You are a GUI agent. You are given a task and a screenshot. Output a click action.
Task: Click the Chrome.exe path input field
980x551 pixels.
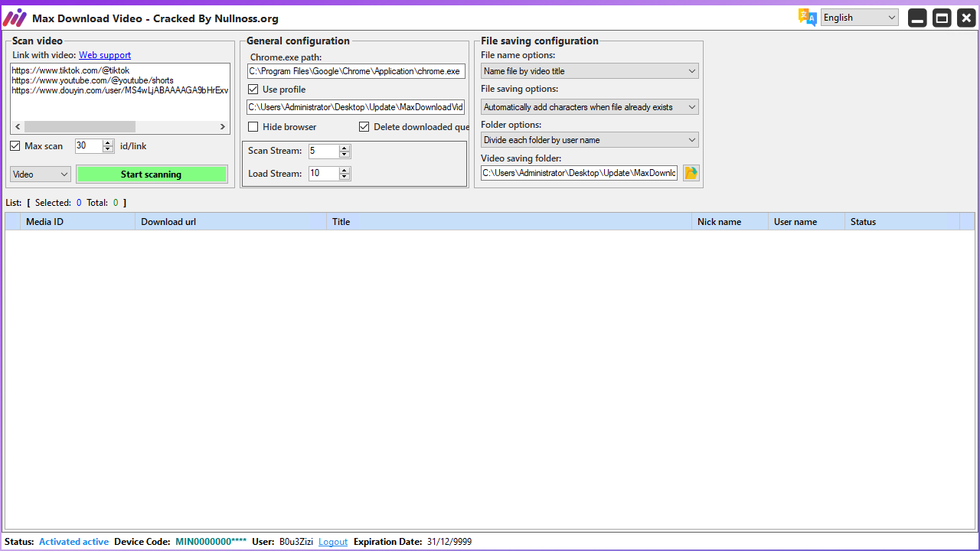(356, 71)
